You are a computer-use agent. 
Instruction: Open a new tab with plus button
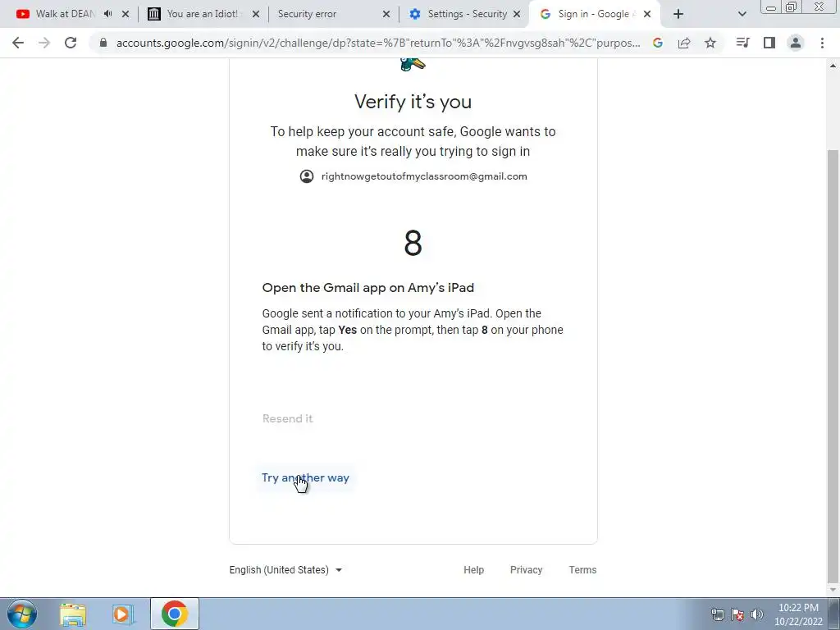pos(678,15)
